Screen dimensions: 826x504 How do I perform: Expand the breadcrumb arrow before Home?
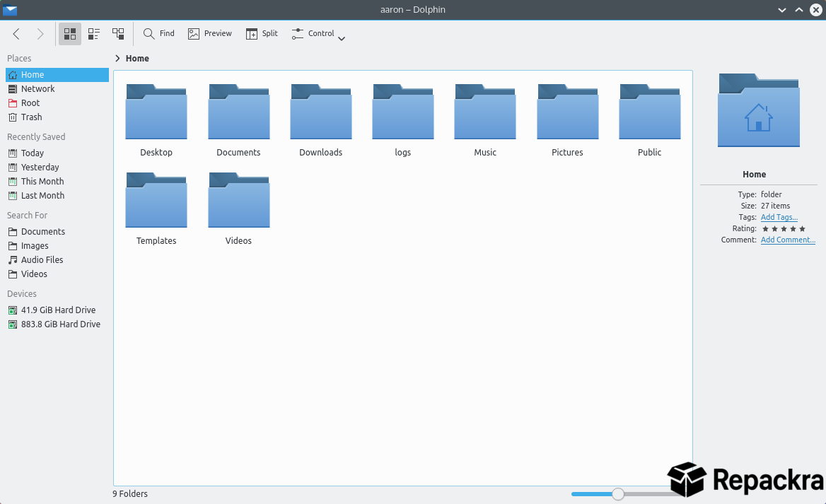click(x=117, y=59)
